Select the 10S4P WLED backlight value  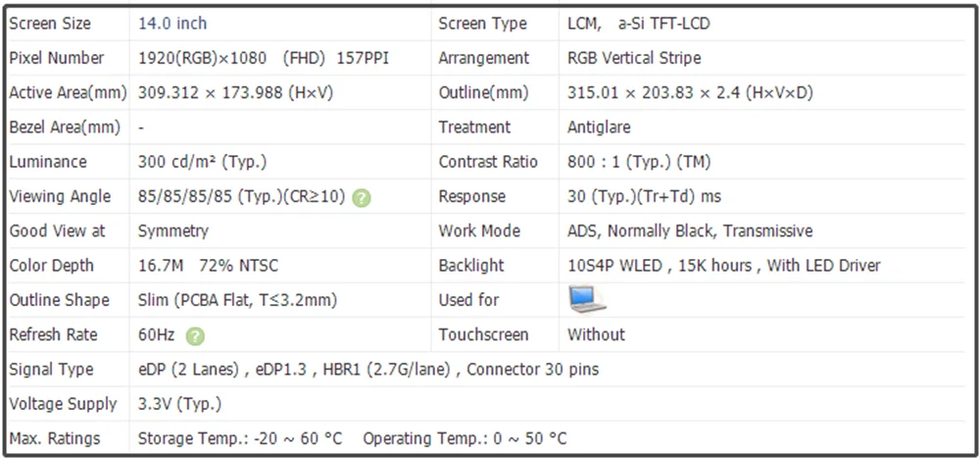[x=723, y=266]
